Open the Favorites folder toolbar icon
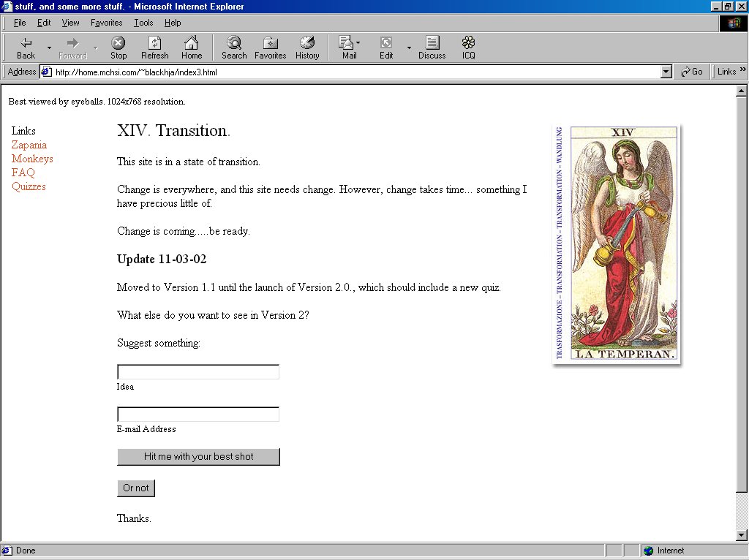749x560 pixels. pos(270,44)
